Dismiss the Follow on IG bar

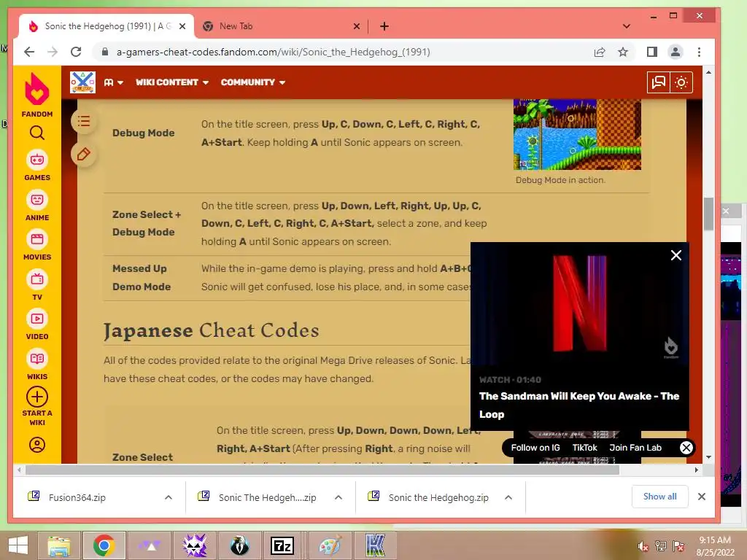point(686,448)
